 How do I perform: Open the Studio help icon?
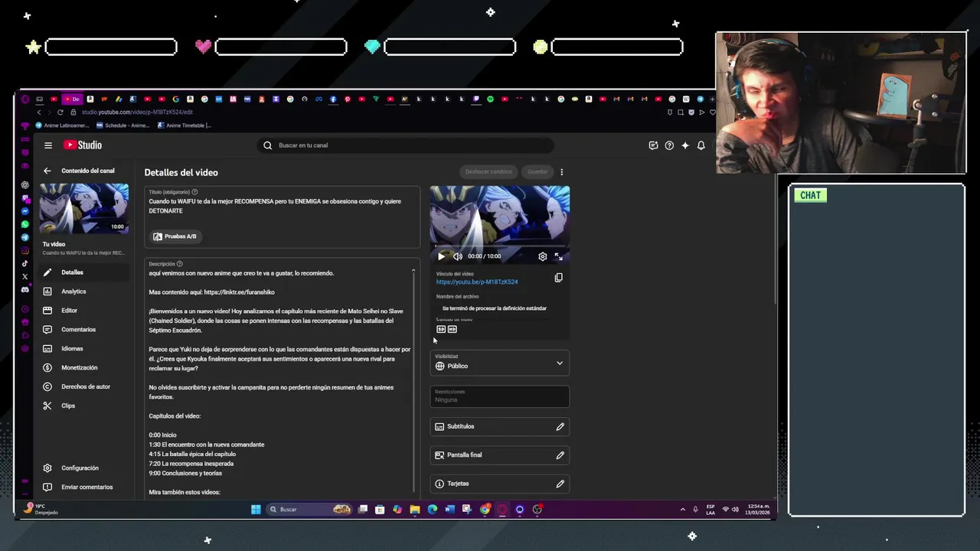669,145
